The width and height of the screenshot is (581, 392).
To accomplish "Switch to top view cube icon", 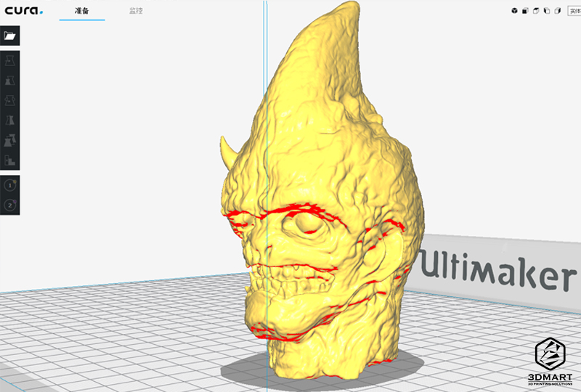I will click(x=536, y=11).
